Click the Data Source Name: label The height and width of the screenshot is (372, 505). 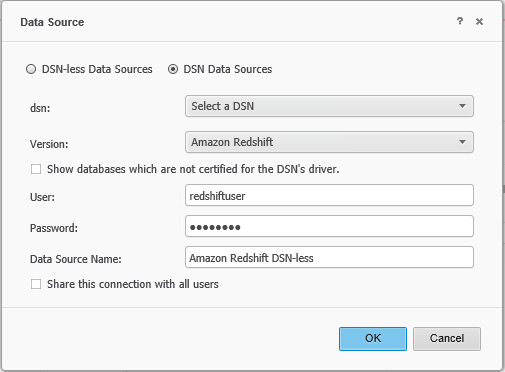(x=76, y=259)
